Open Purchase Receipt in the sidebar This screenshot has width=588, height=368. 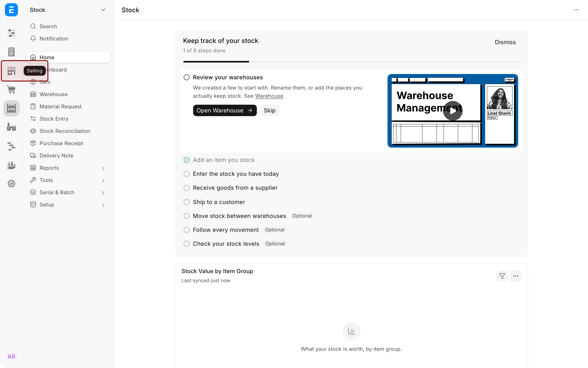[x=69, y=143]
